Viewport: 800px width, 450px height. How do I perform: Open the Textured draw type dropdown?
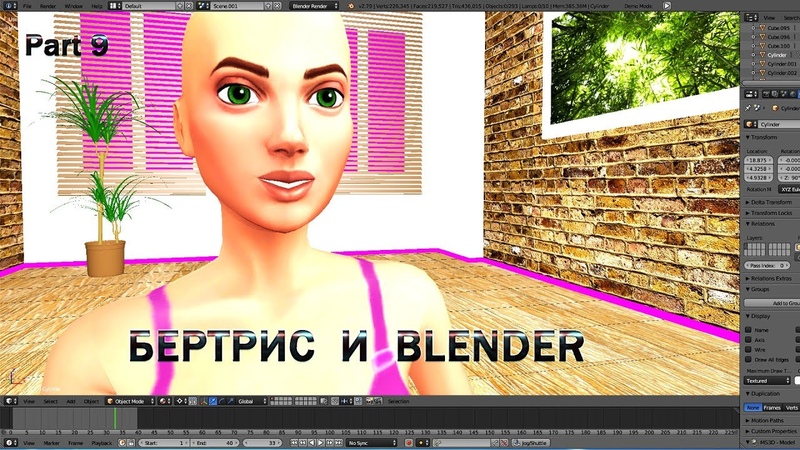(767, 381)
